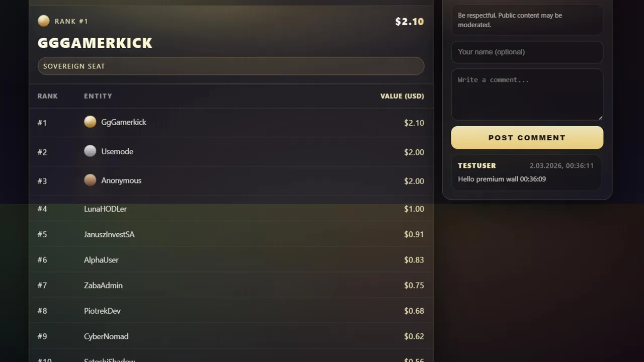The image size is (644, 362).
Task: Click the RANK column header
Action: [48, 96]
